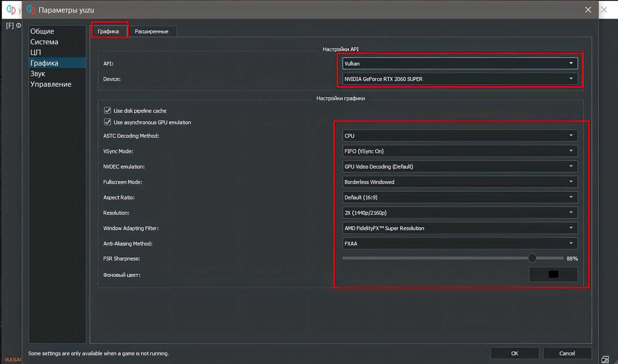Open Window Adapting Filter dropdown
Viewport: 618px width, 364px height.
460,228
